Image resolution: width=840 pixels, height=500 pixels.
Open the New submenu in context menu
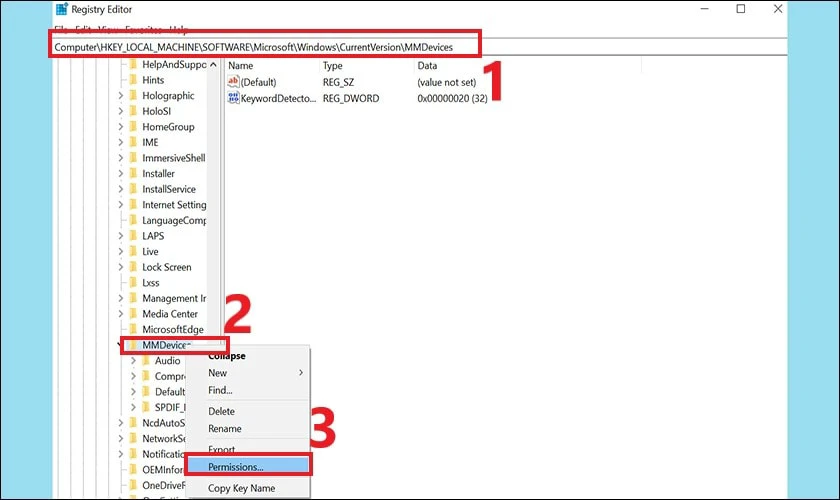coord(248,372)
